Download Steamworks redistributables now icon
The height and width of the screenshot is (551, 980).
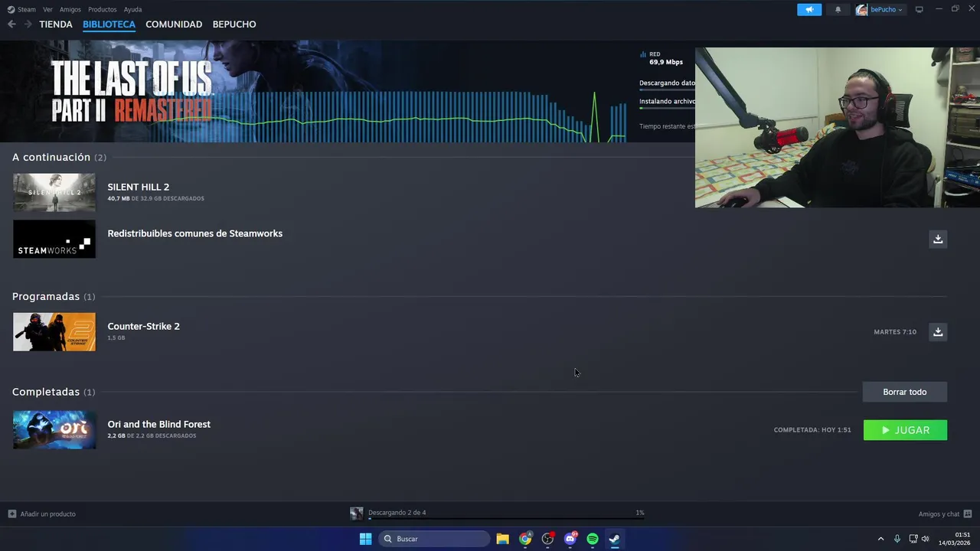coord(938,239)
